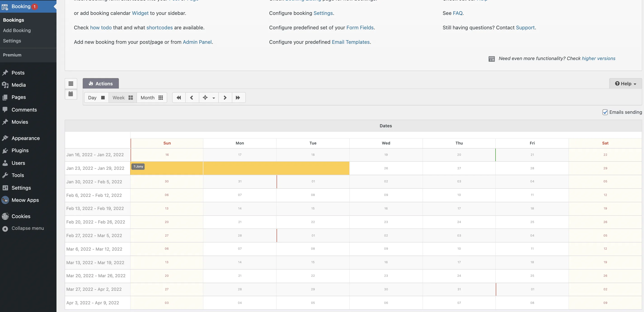This screenshot has height=312, width=644.
Task: Click the 1:Jony booking label
Action: 138,167
